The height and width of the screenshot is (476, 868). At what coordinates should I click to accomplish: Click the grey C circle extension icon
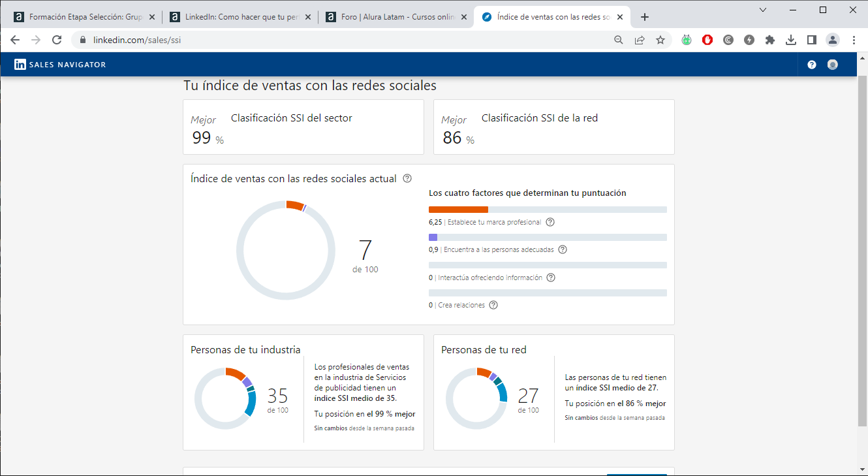point(728,40)
